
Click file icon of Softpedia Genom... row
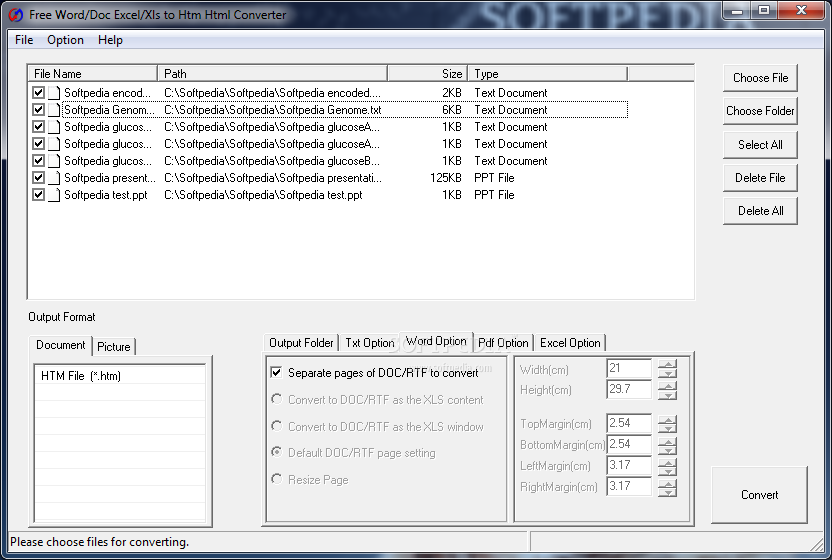[x=54, y=110]
